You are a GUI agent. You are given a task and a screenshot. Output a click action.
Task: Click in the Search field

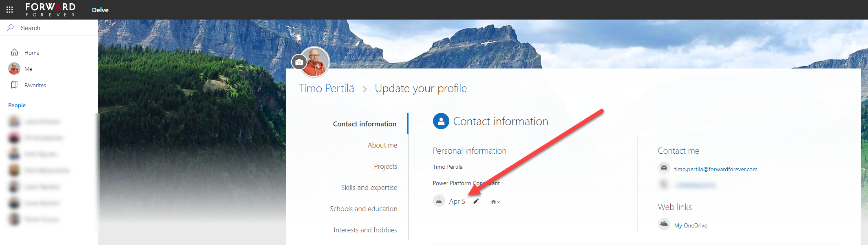(x=53, y=28)
